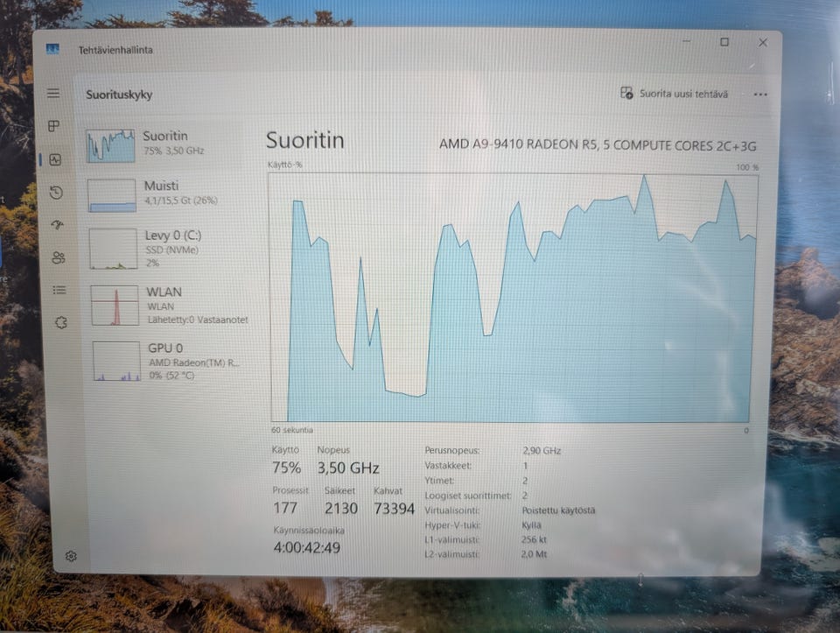Click Suorita uusi tehtävä button
Image resolution: width=840 pixels, height=633 pixels.
674,94
